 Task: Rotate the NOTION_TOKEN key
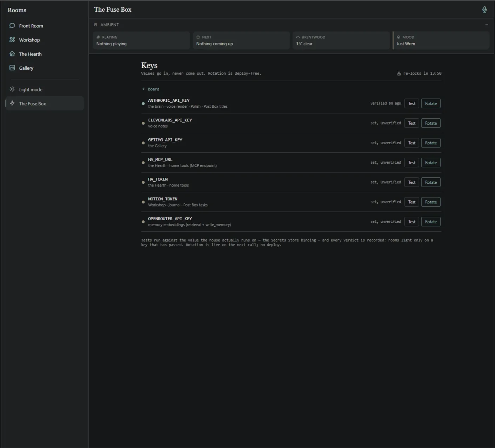click(431, 202)
